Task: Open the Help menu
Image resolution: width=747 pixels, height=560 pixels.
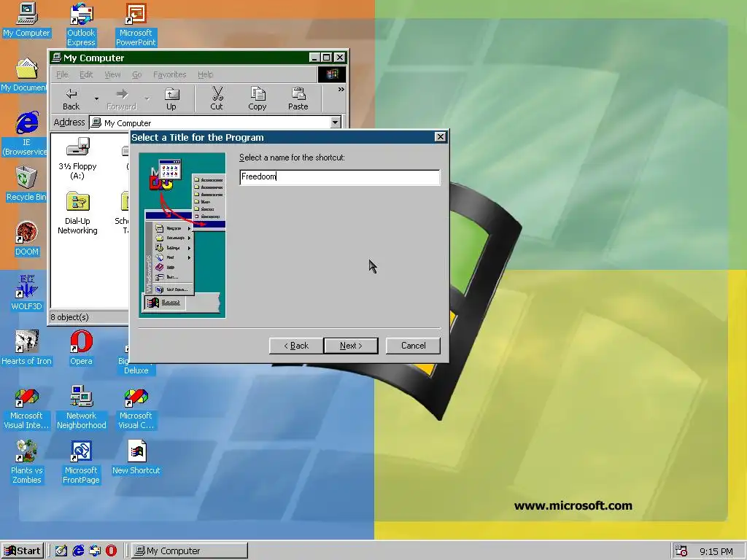Action: pos(205,74)
